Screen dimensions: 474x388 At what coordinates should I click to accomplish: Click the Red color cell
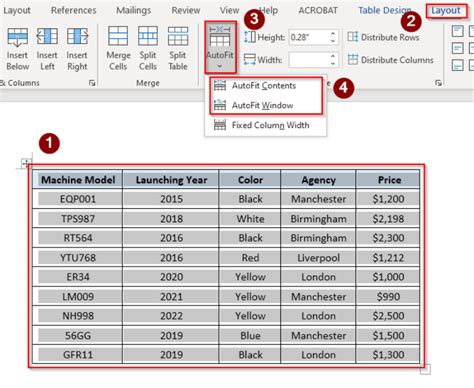tap(250, 257)
